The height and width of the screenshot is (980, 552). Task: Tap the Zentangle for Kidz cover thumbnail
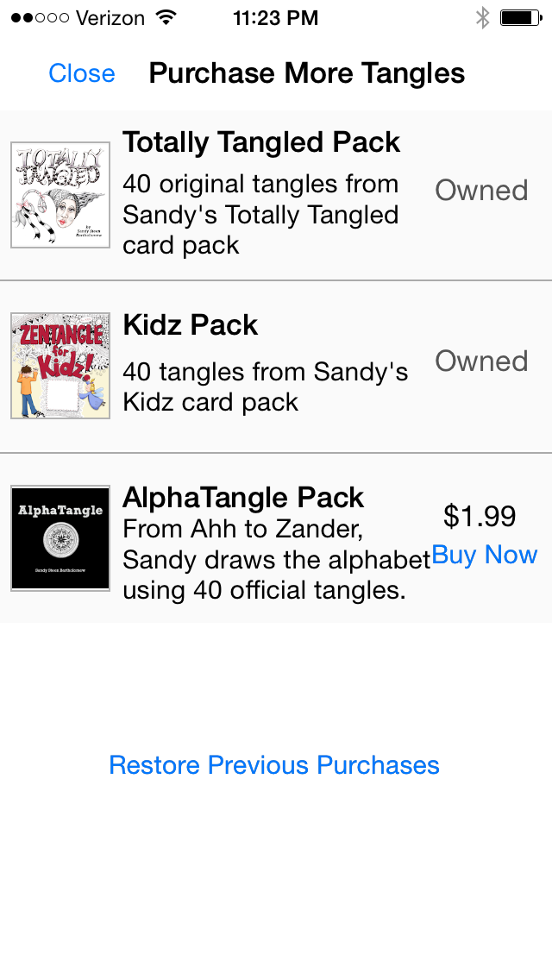click(x=60, y=366)
